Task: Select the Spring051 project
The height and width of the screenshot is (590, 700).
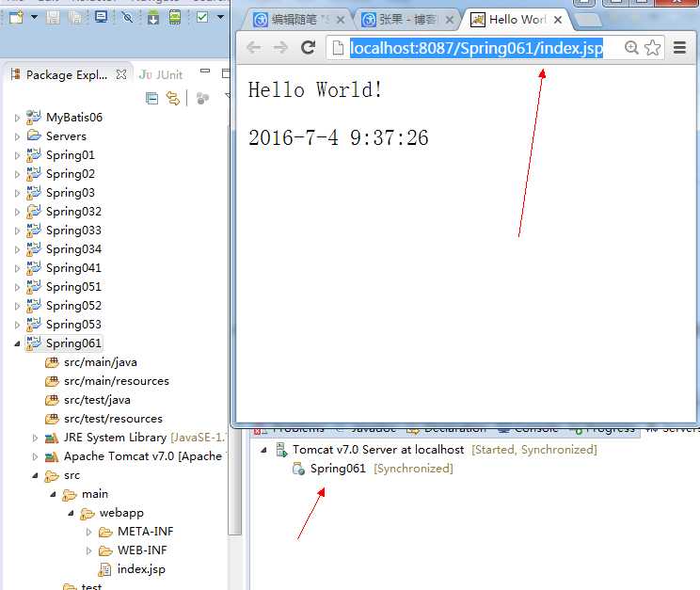Action: click(73, 287)
